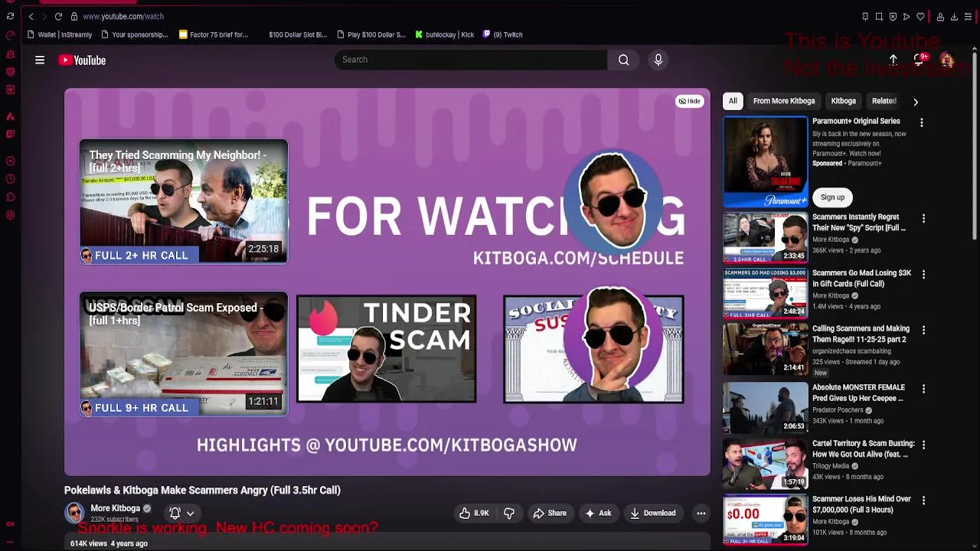Like the video with thumbs up
The width and height of the screenshot is (980, 551).
[474, 514]
